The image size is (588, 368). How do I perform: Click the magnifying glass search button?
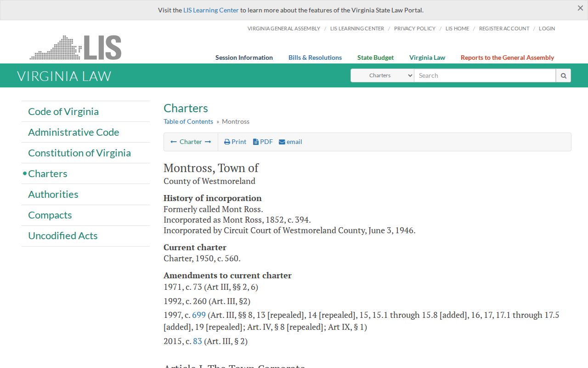point(563,75)
